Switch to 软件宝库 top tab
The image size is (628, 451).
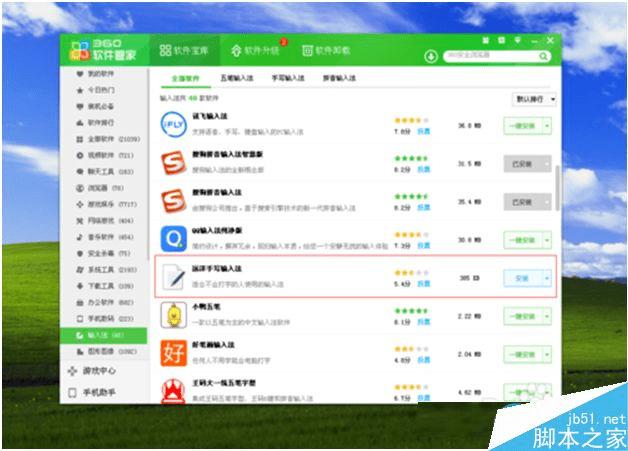click(x=184, y=50)
